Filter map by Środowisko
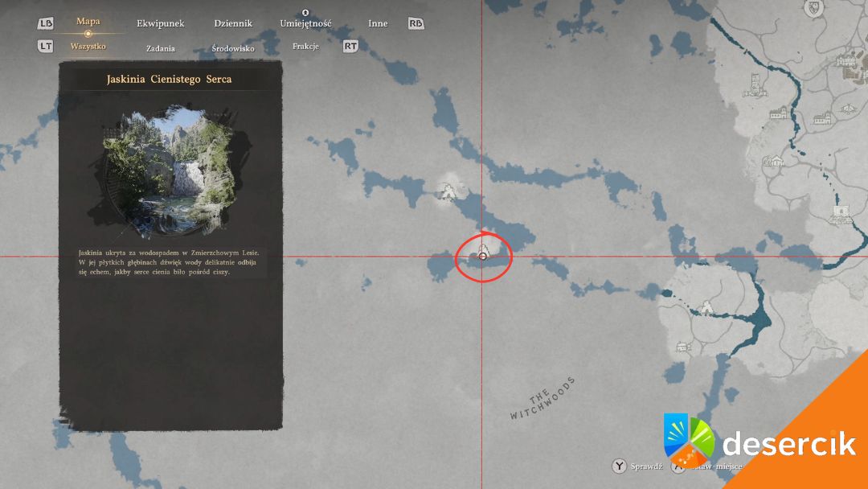 tap(233, 48)
